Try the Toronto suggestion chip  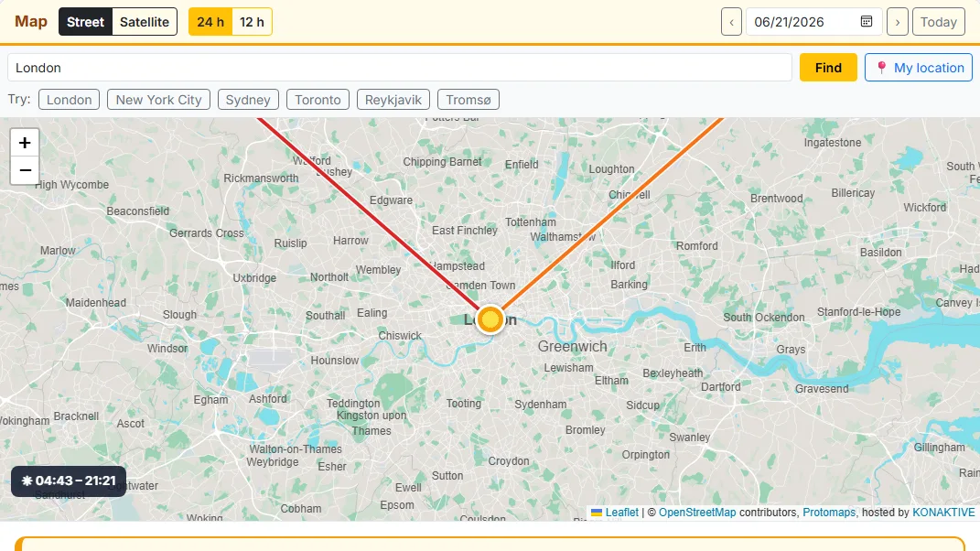tap(318, 100)
